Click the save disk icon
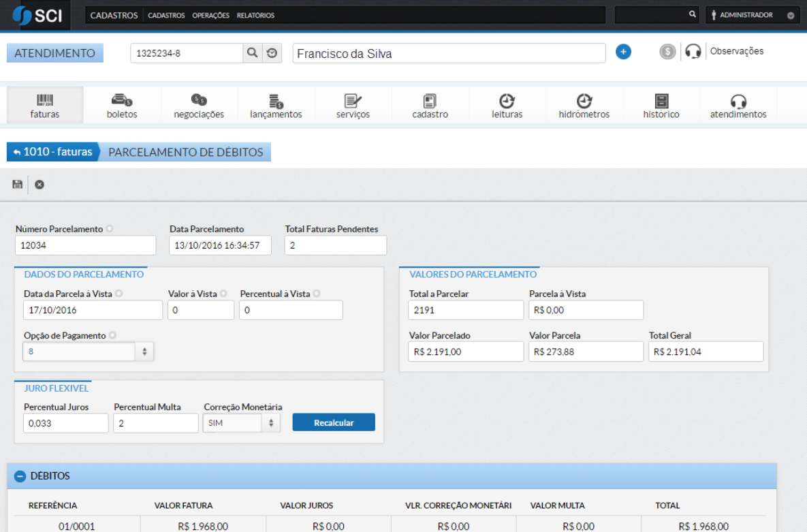 [18, 185]
